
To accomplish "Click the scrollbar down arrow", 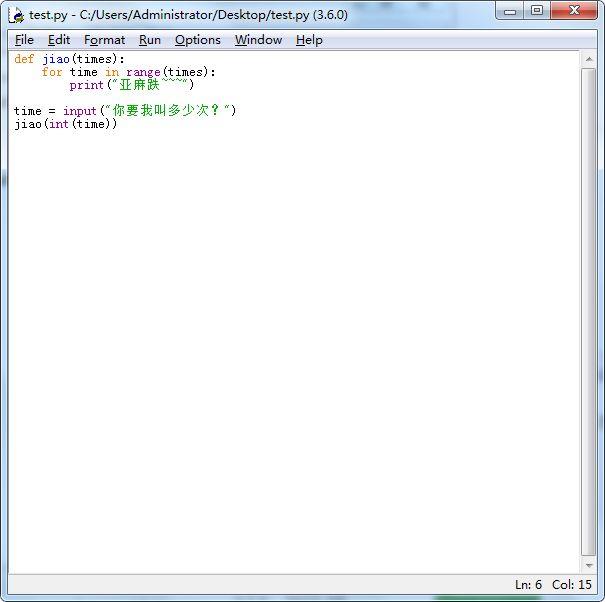I will click(589, 565).
